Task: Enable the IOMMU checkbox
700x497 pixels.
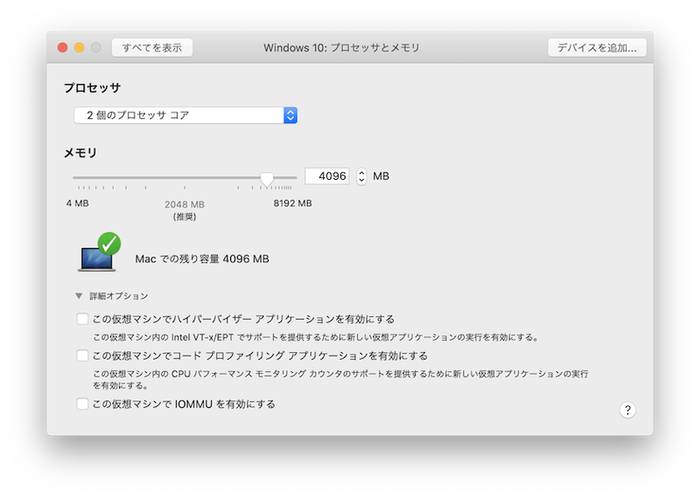Action: click(x=82, y=404)
